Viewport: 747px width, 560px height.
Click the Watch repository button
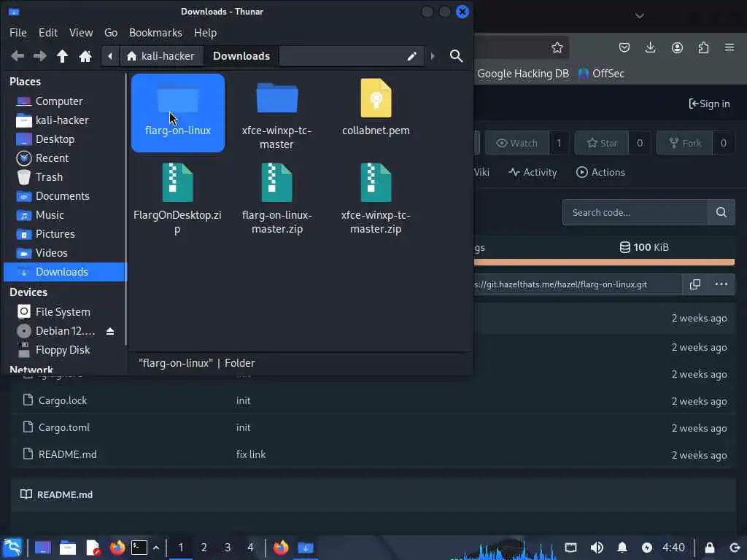[517, 144]
